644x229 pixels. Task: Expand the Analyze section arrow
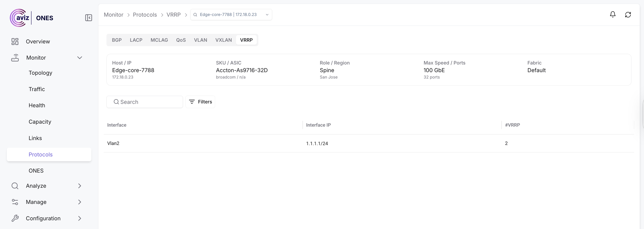80,186
